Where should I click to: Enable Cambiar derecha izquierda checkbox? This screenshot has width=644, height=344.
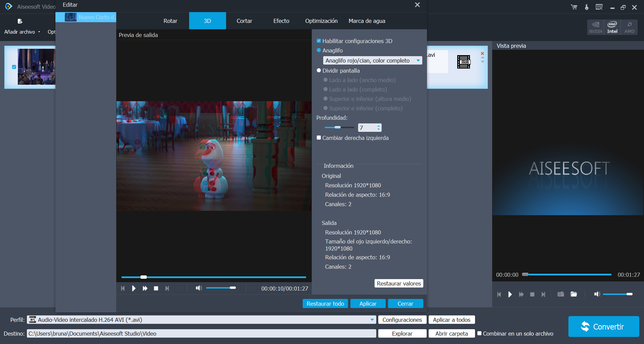pyautogui.click(x=319, y=138)
